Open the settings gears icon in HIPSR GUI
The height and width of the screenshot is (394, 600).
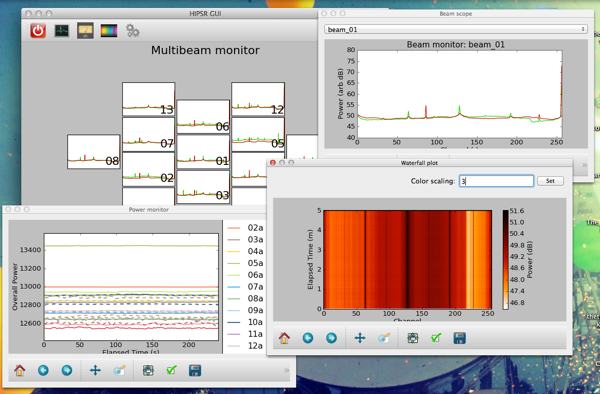[x=132, y=31]
